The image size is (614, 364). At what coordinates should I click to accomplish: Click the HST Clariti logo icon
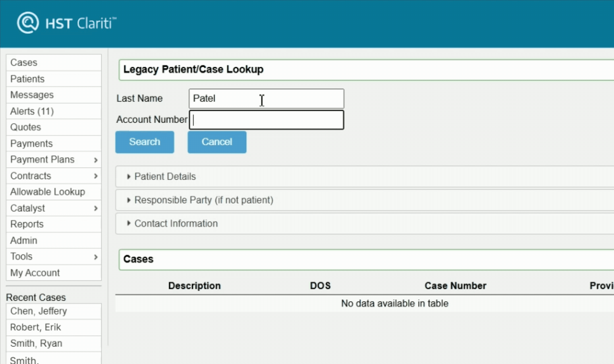point(28,23)
